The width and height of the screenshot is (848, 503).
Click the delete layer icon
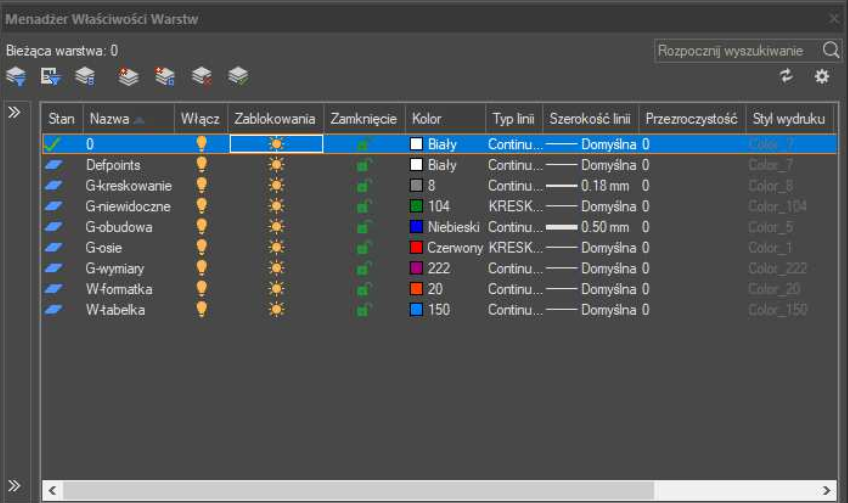(x=202, y=76)
